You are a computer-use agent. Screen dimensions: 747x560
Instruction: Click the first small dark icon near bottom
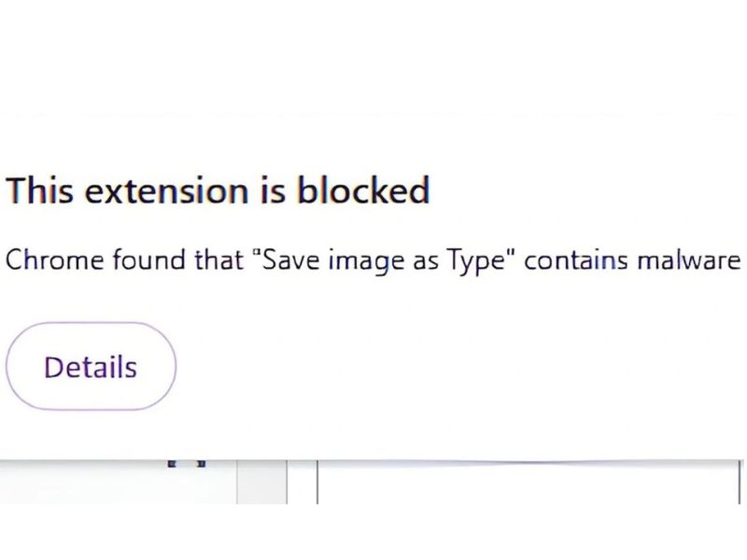[172, 463]
